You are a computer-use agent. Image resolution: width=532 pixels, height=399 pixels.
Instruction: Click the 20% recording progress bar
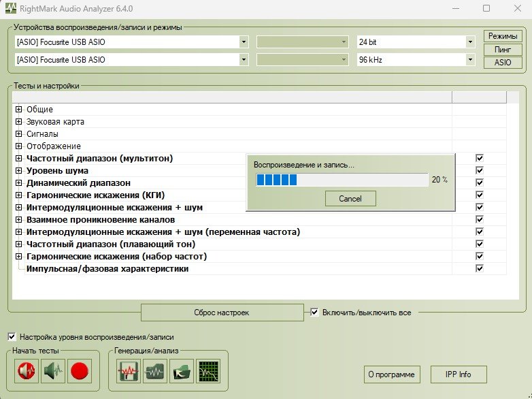[342, 180]
